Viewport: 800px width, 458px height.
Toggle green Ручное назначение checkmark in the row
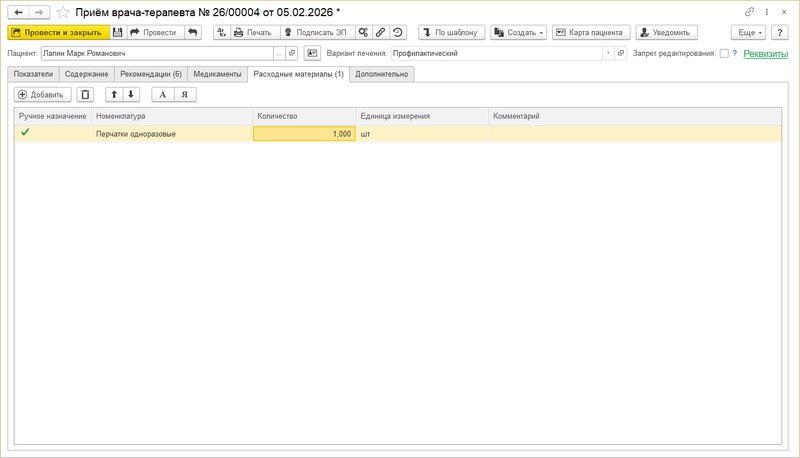click(24, 133)
